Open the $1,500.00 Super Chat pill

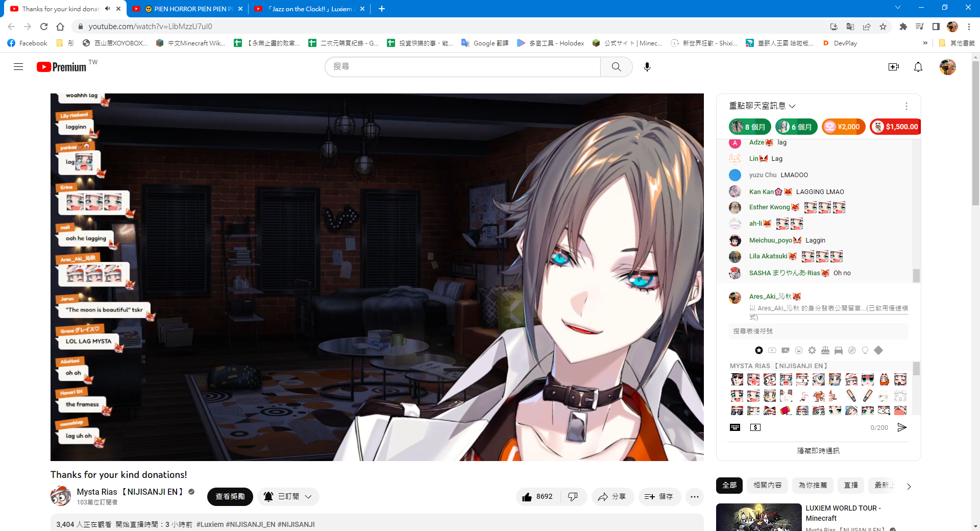896,127
